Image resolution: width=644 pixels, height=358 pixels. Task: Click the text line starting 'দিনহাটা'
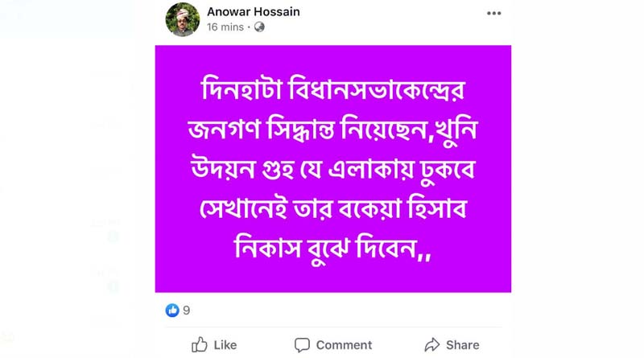tap(333, 89)
